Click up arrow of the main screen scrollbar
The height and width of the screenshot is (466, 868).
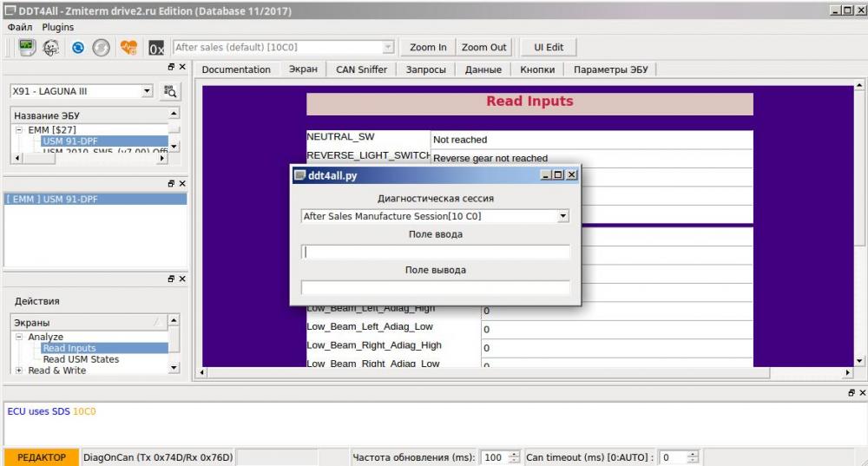pos(859,85)
